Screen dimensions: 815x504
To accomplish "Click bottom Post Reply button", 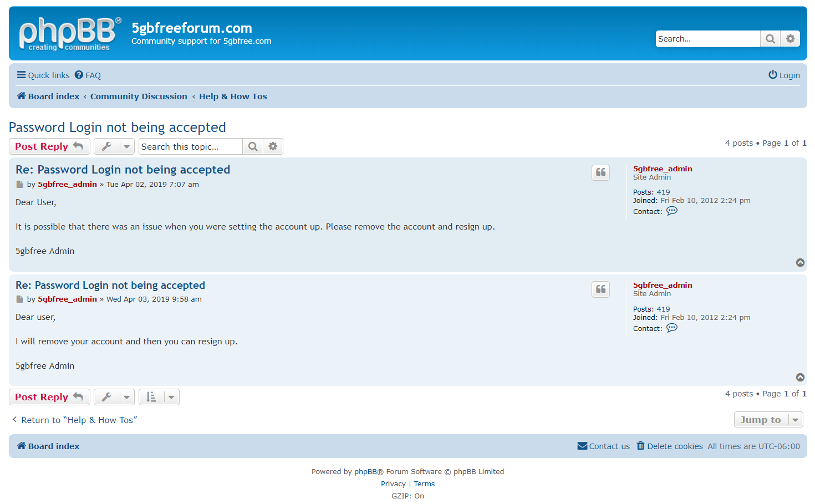I will click(49, 397).
